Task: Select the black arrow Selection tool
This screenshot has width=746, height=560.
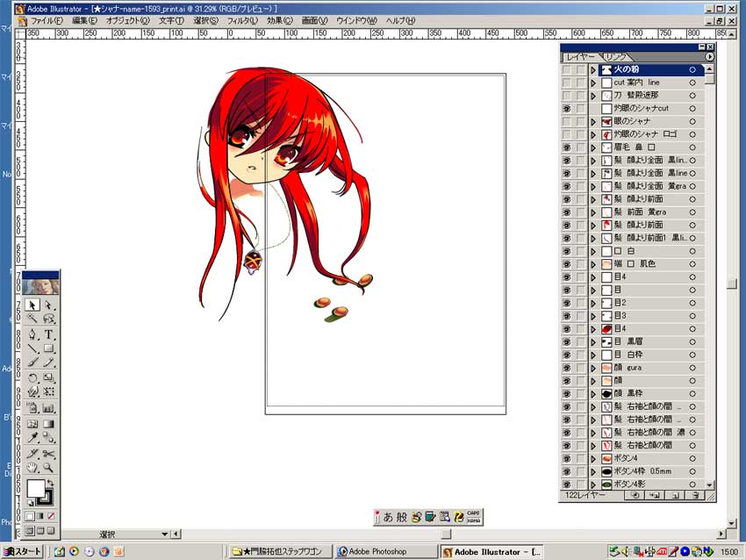Action: point(32,305)
